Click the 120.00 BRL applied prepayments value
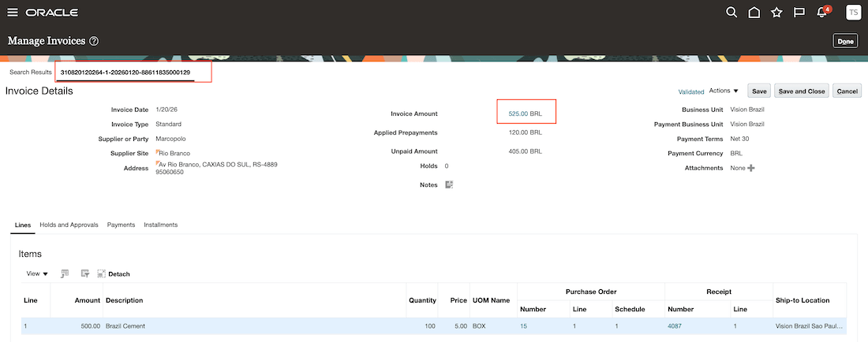Screen dimensions: 868x342 (525, 132)
